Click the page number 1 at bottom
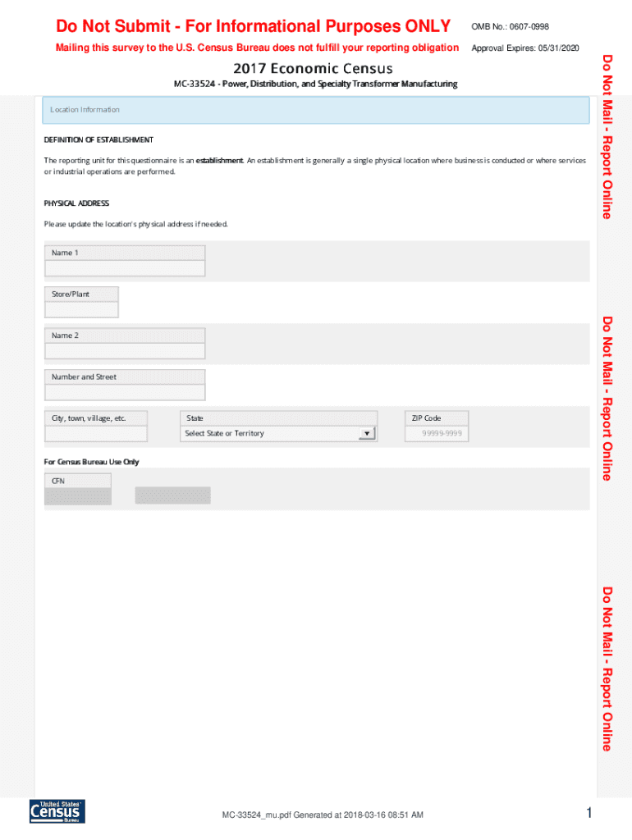The height and width of the screenshot is (840, 632). coord(588,813)
